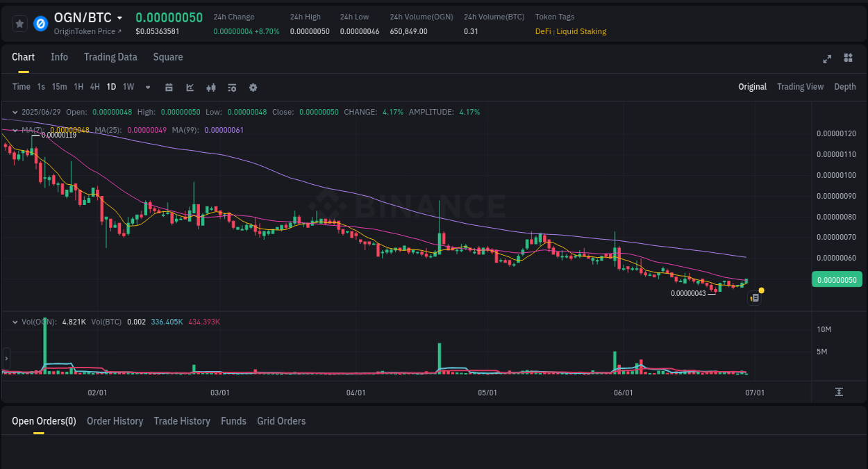This screenshot has width=868, height=469.
Task: Open the date range picker icon
Action: tap(169, 87)
